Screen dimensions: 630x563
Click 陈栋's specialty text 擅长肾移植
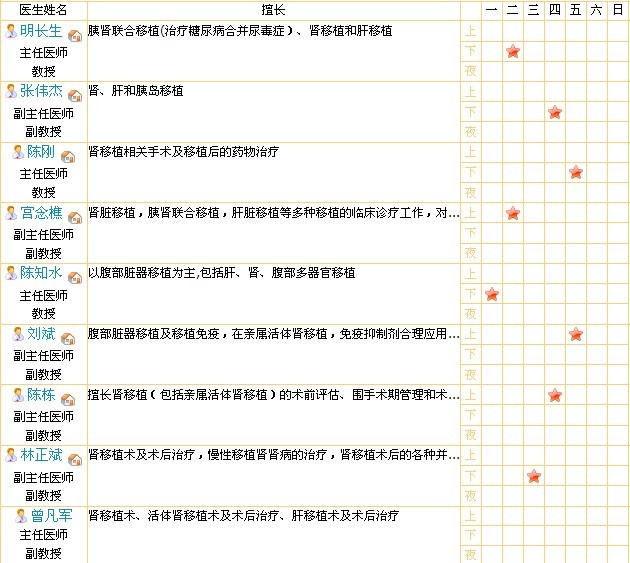pos(274,395)
